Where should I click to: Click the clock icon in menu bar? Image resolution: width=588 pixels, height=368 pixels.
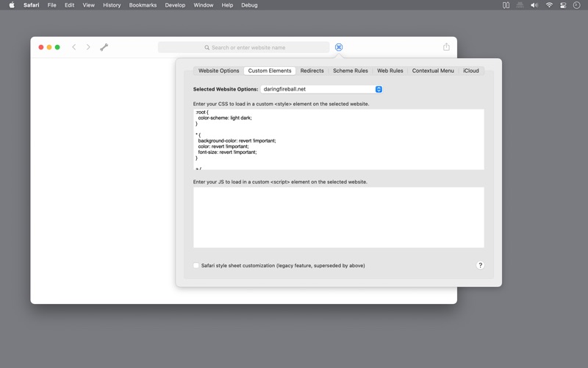pos(577,5)
